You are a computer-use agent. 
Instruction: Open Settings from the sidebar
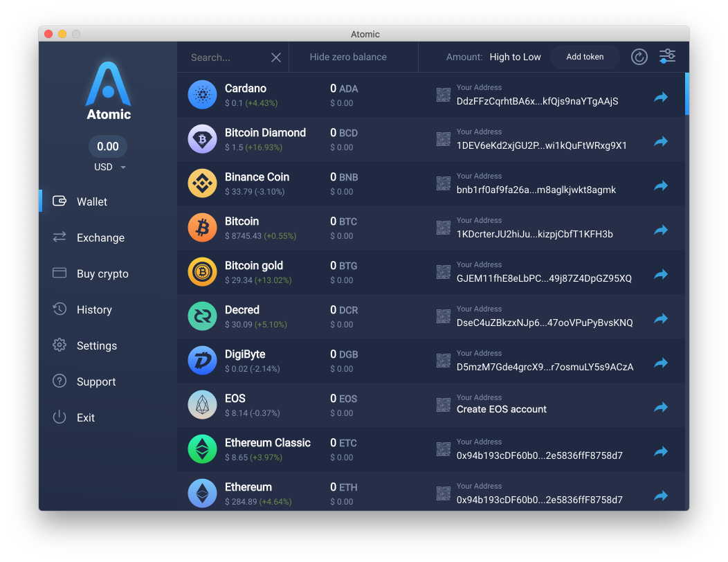click(96, 345)
